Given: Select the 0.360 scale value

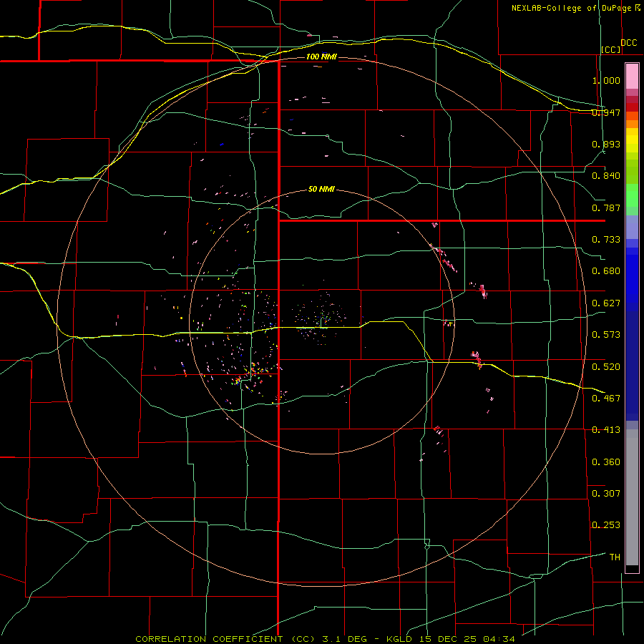Looking at the screenshot, I should click(x=606, y=462).
